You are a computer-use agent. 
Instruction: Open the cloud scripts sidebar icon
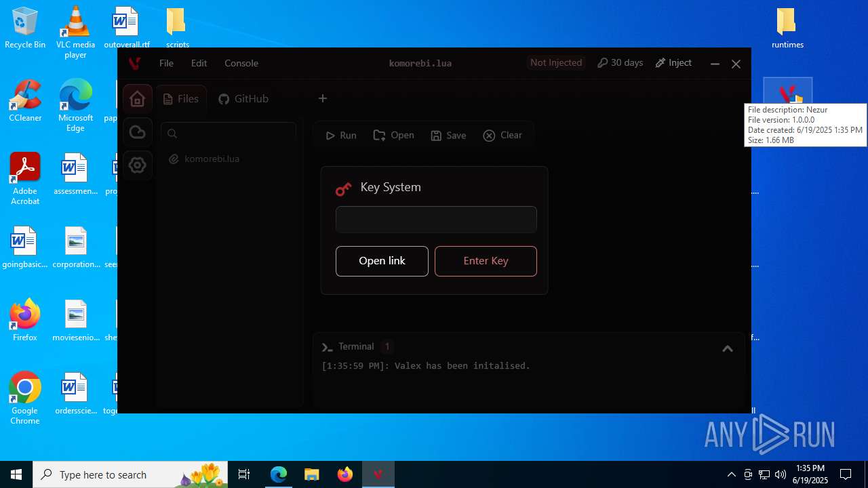point(137,132)
